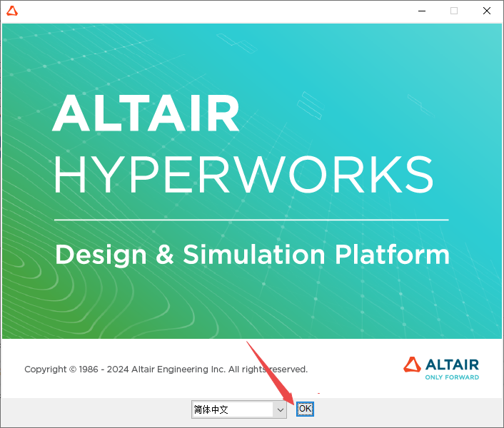Select the Design & Simulation Platform text
Viewport: 504px width, 428px height.
pyautogui.click(x=252, y=255)
